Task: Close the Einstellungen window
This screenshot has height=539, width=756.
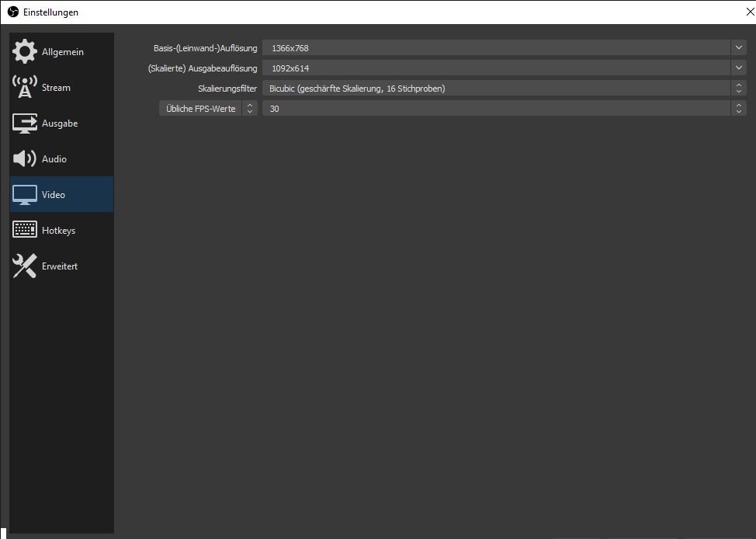Action: [x=749, y=12]
